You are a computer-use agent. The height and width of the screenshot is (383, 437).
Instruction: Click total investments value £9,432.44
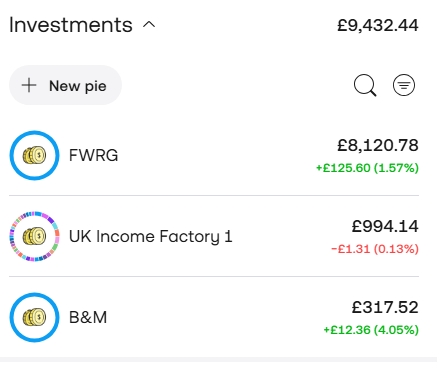point(378,25)
